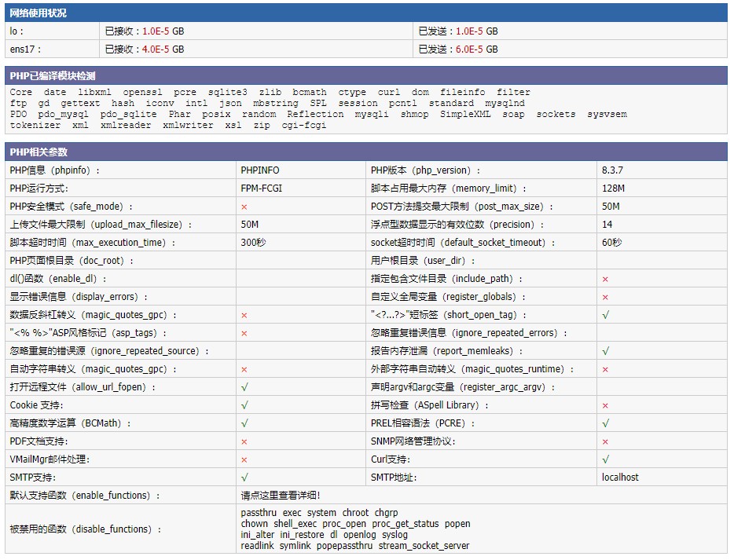This screenshot has height=560, width=734.
Task: Click the 网络使用状况 section header
Action: coord(38,13)
